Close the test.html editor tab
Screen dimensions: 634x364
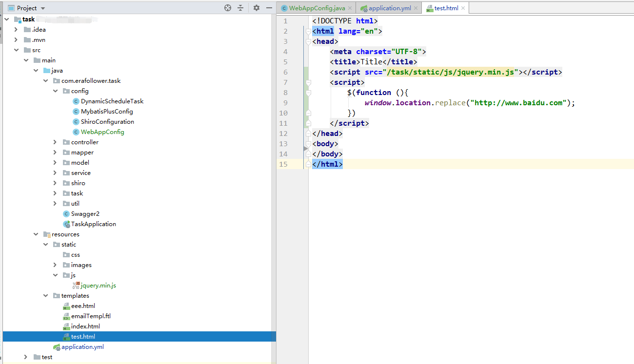click(x=463, y=8)
